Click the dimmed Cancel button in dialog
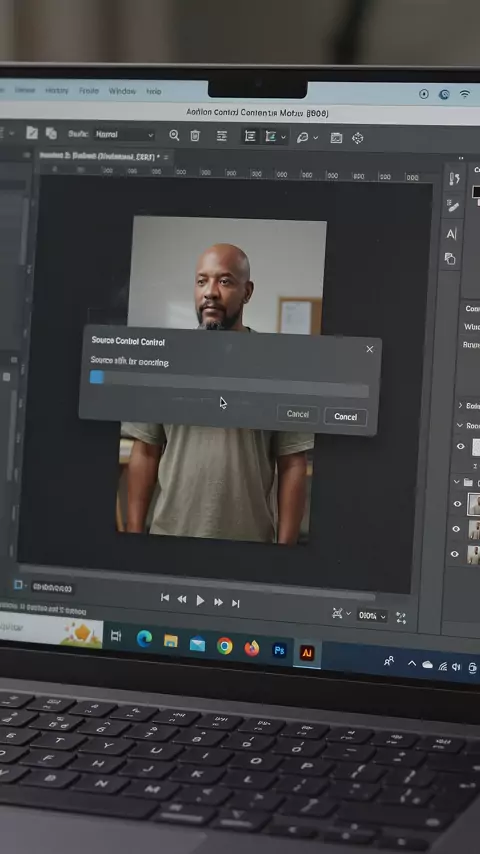Viewport: 480px width, 854px height. (297, 414)
